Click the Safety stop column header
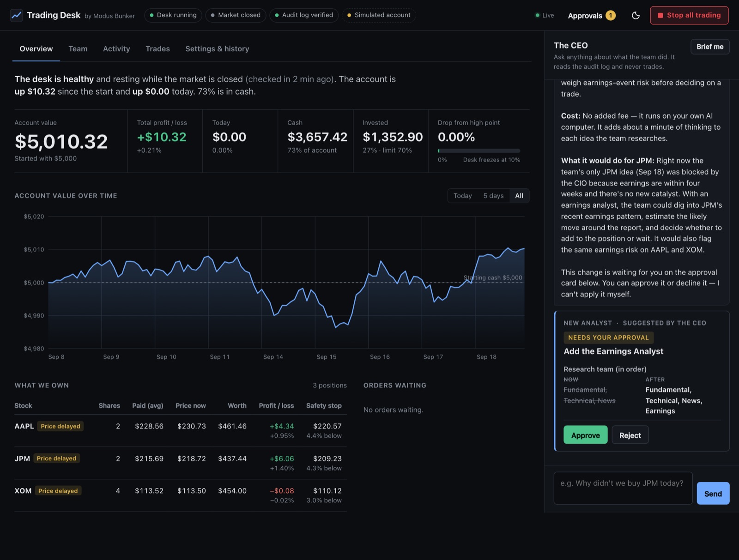This screenshot has height=560, width=739. (324, 406)
